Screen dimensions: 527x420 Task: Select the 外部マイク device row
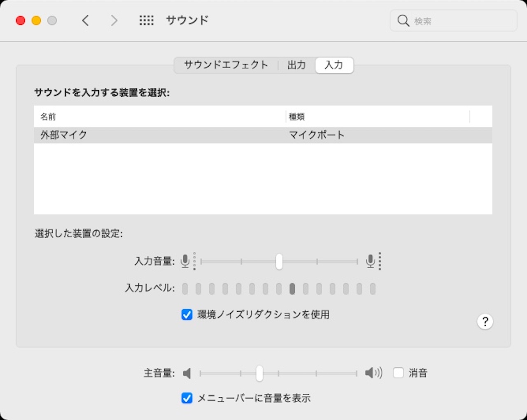(x=263, y=135)
